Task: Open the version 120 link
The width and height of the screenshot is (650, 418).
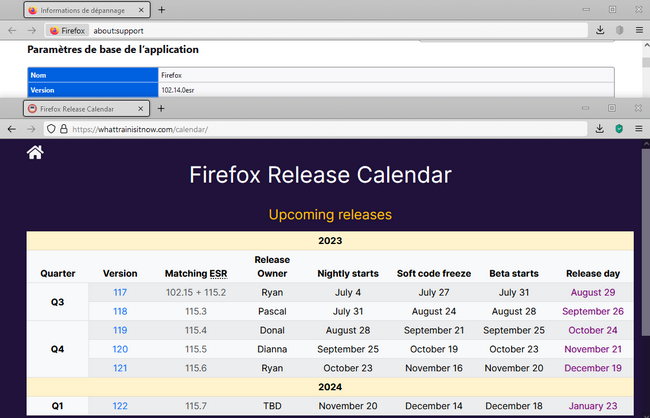Action: click(x=120, y=349)
